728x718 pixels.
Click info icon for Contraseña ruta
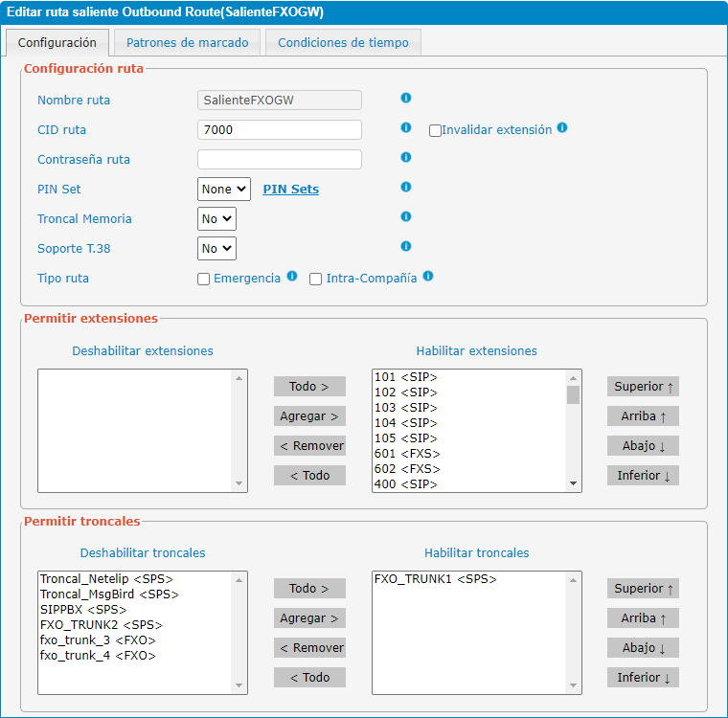click(x=405, y=158)
